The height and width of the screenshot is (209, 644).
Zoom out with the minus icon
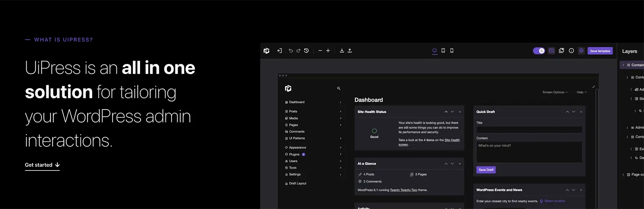(320, 51)
